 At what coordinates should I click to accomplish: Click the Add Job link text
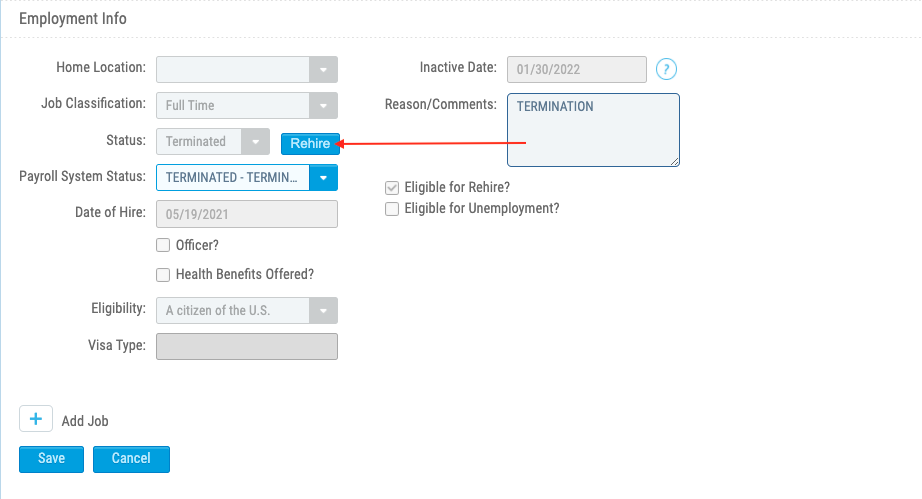85,421
